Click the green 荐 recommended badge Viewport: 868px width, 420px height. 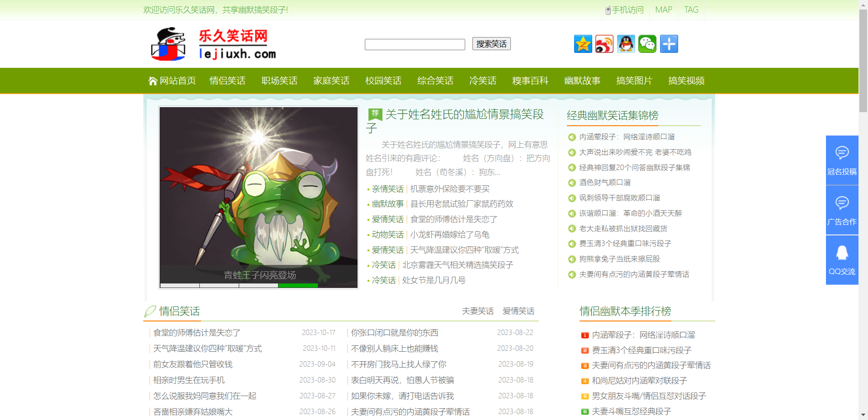[x=374, y=114]
